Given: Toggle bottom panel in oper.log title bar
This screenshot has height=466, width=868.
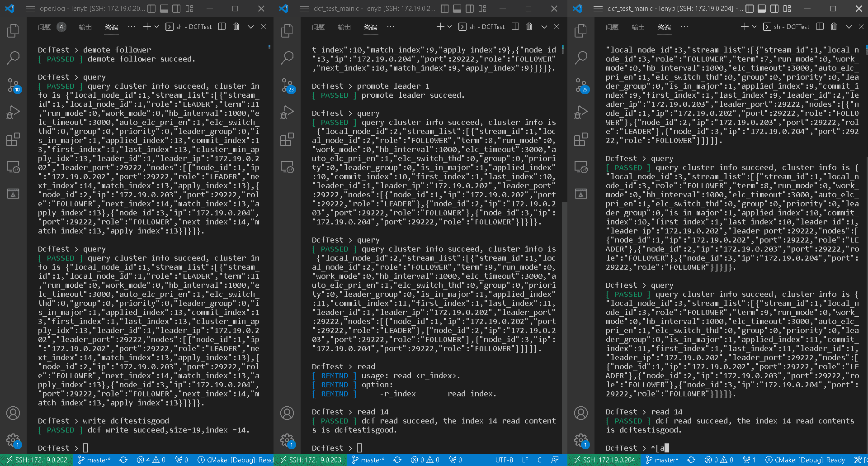Looking at the screenshot, I should [165, 9].
